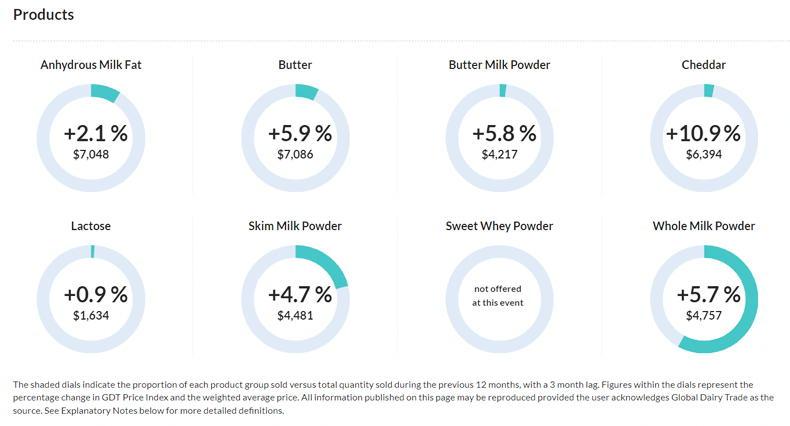
Task: Click the Products section heading
Action: (43, 15)
